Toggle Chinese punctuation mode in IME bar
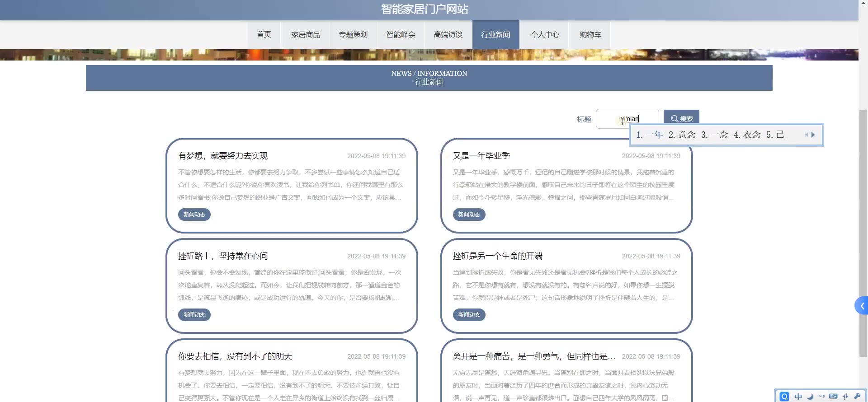 tap(821, 396)
